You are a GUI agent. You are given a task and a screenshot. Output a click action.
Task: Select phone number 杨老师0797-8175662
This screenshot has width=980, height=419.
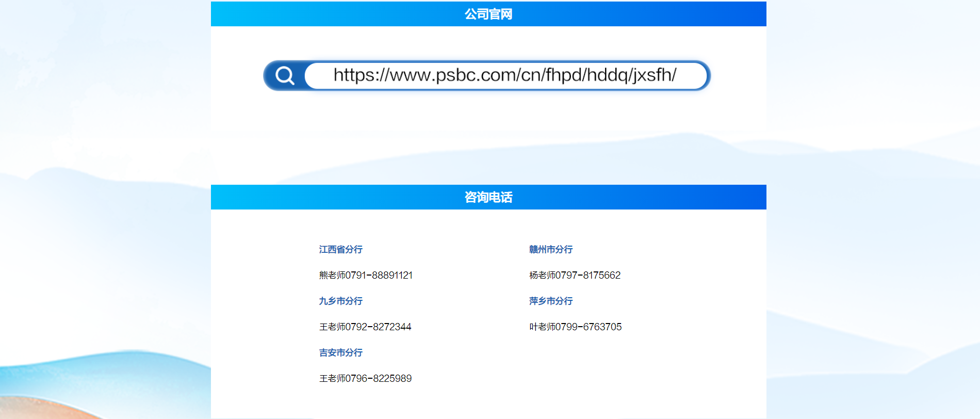point(575,275)
